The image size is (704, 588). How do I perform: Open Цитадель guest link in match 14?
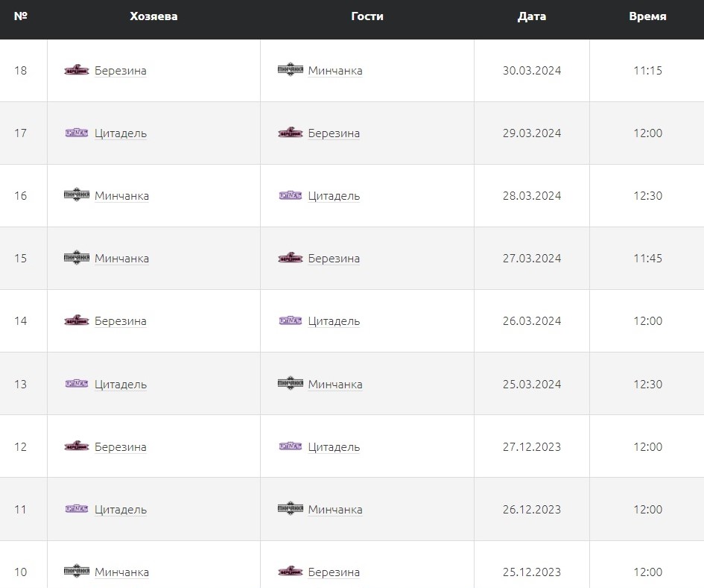[x=334, y=321]
